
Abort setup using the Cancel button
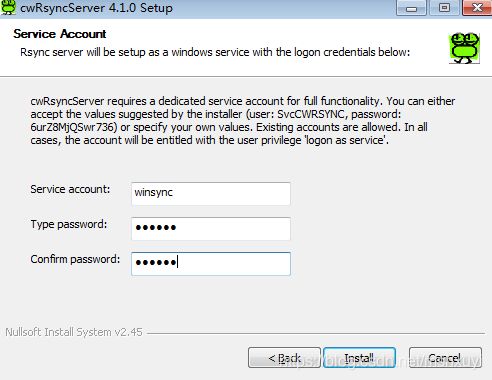pos(445,358)
